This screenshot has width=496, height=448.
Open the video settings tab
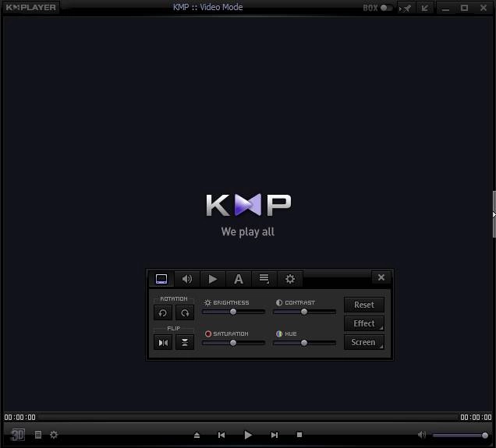161,279
